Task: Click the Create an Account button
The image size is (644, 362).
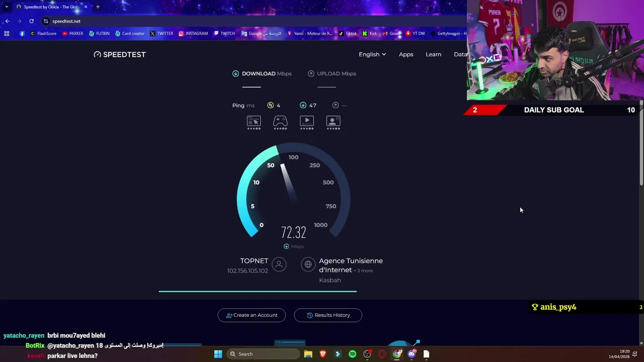Action: click(252, 315)
